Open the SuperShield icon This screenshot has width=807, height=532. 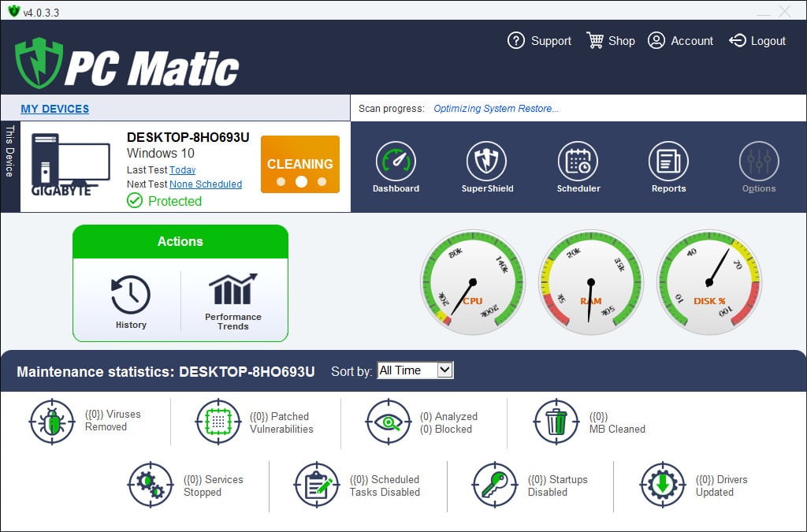486,161
